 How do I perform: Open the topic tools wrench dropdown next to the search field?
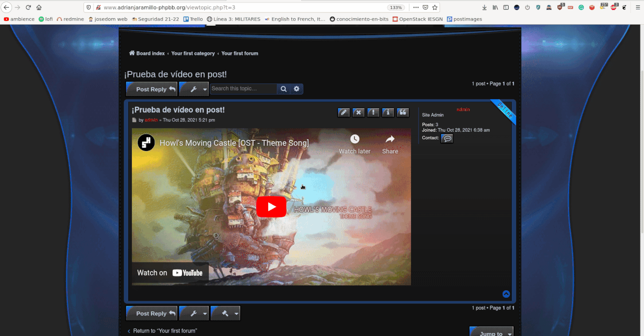point(194,89)
